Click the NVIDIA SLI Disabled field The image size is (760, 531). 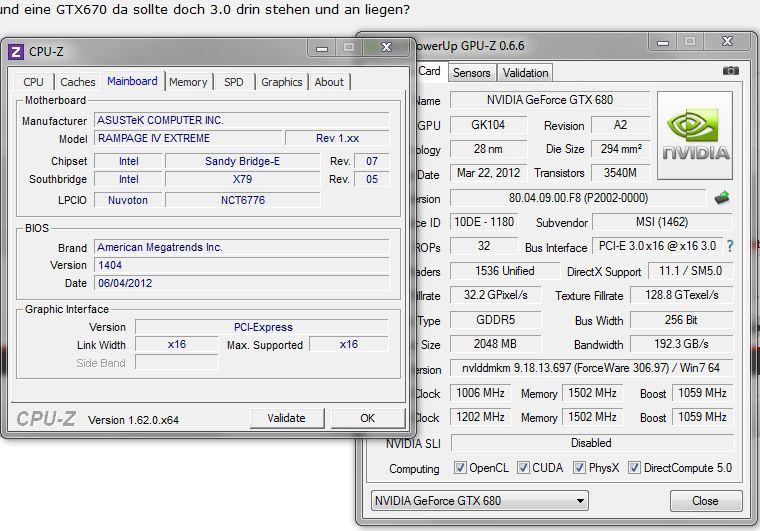tap(592, 443)
